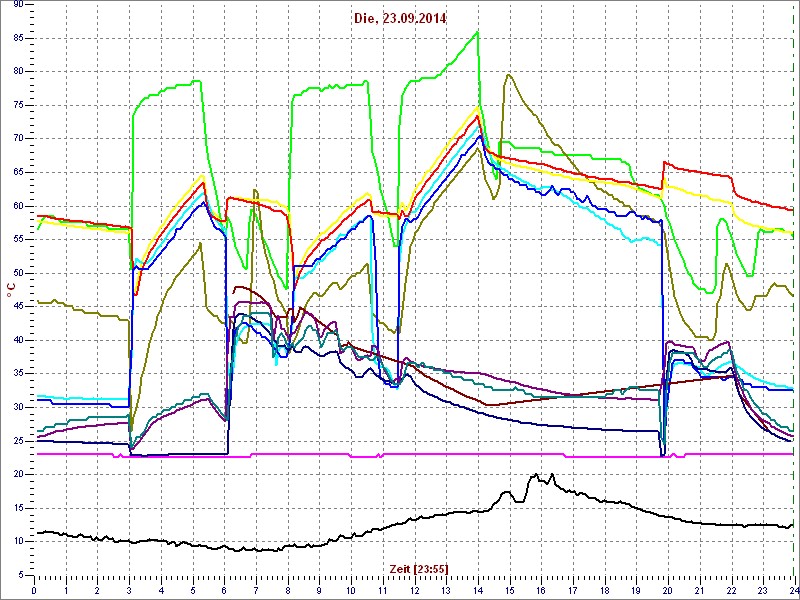Click hour label 5 on time axis
Screen dimensions: 800x600
pyautogui.click(x=192, y=591)
